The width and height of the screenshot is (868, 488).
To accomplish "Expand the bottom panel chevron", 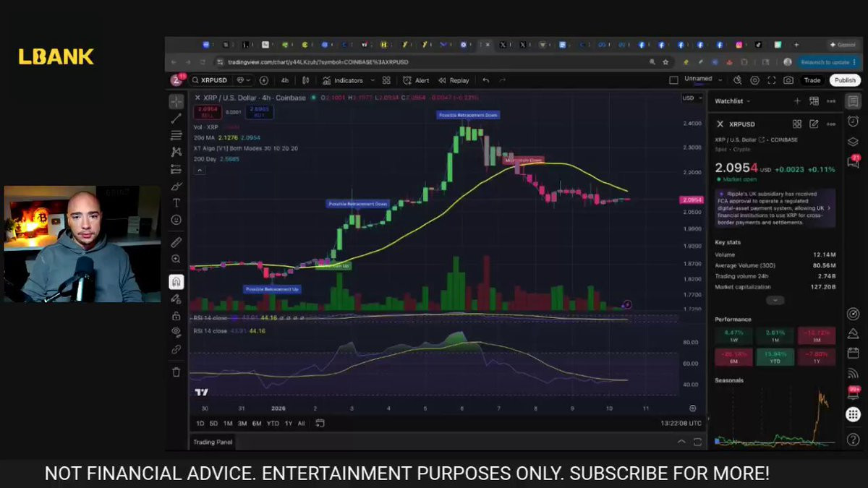I will [x=681, y=442].
